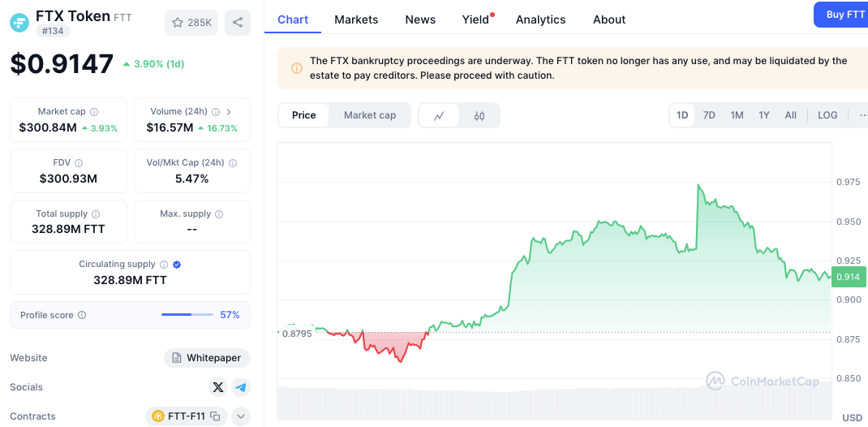
Task: Click the 3.90% (1d) change text
Action: click(153, 64)
